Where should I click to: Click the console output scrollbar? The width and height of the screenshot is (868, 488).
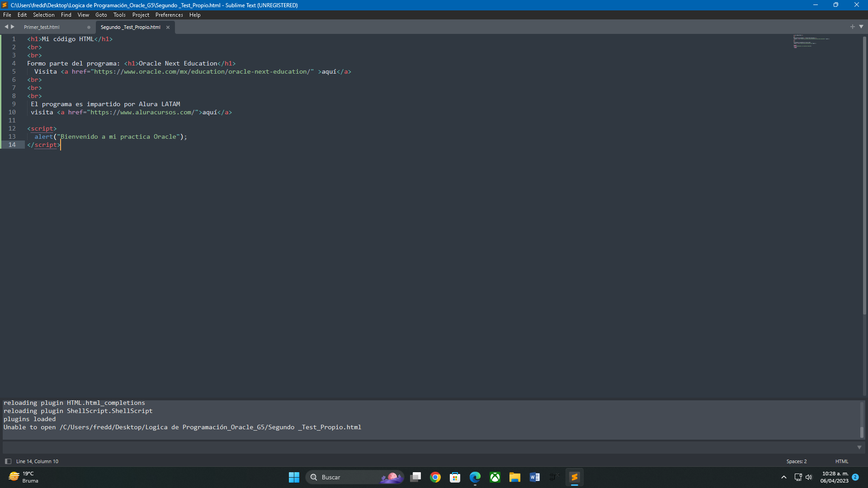tap(862, 432)
